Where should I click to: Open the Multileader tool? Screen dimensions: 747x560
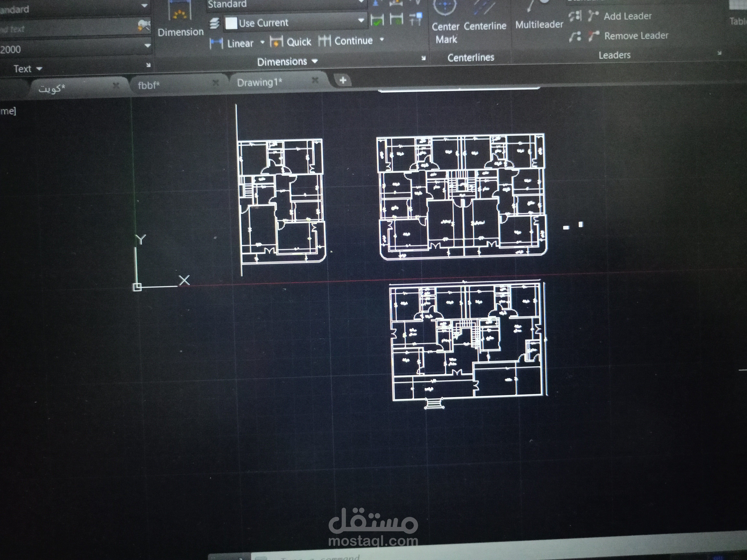[539, 15]
